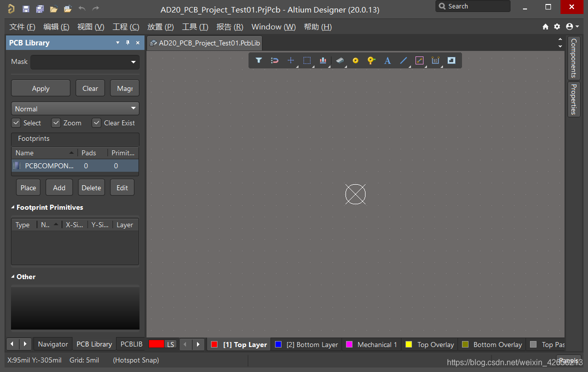Open the 文件 (F) menu
Image resolution: width=588 pixels, height=372 pixels.
click(22, 27)
